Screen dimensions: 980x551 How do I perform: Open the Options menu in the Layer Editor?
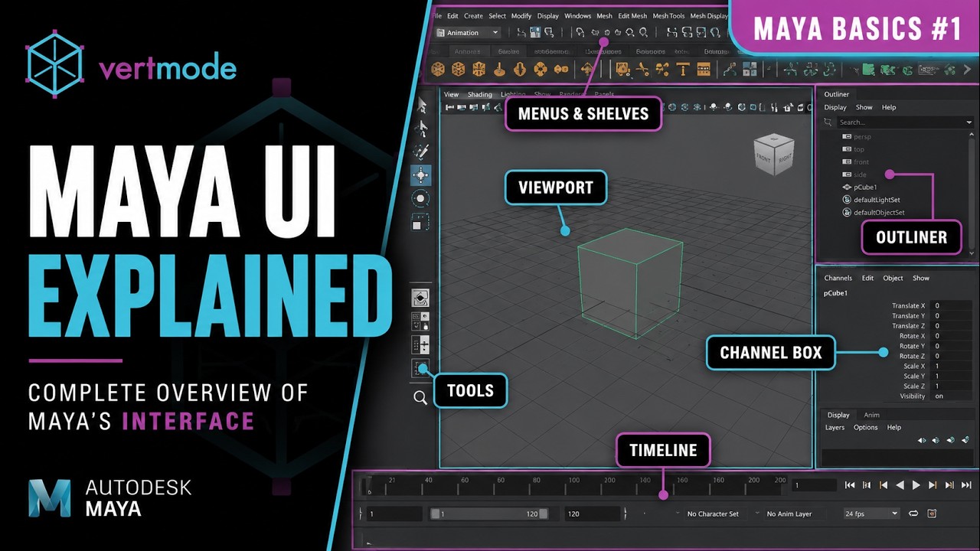(x=866, y=427)
